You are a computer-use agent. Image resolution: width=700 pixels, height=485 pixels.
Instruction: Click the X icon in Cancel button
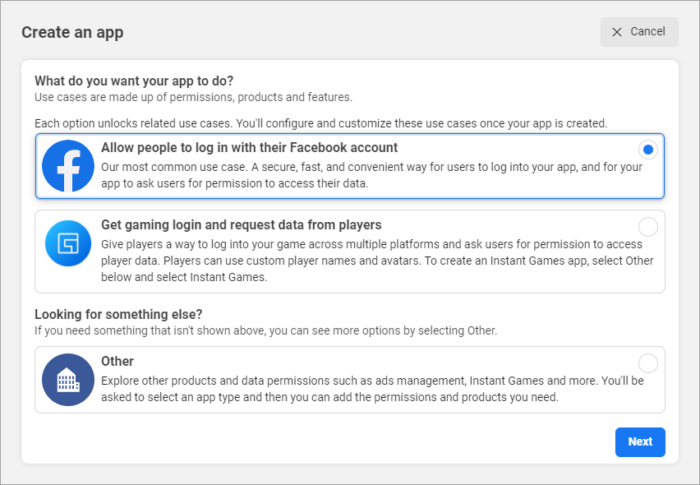[617, 32]
